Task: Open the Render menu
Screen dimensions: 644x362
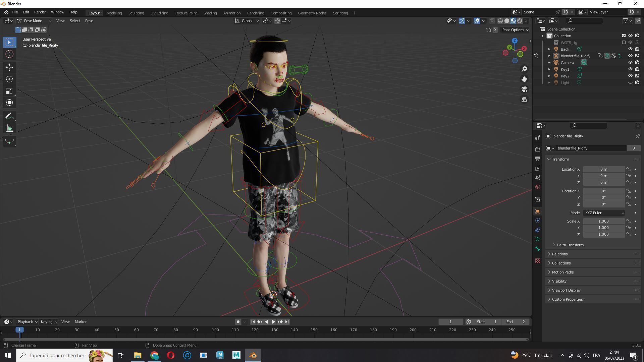Action: pos(40,12)
